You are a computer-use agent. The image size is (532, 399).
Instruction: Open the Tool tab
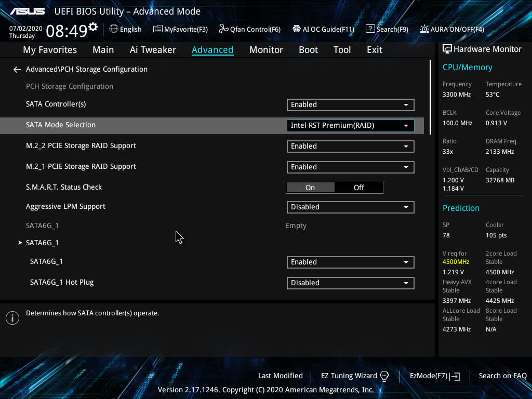tap(342, 50)
